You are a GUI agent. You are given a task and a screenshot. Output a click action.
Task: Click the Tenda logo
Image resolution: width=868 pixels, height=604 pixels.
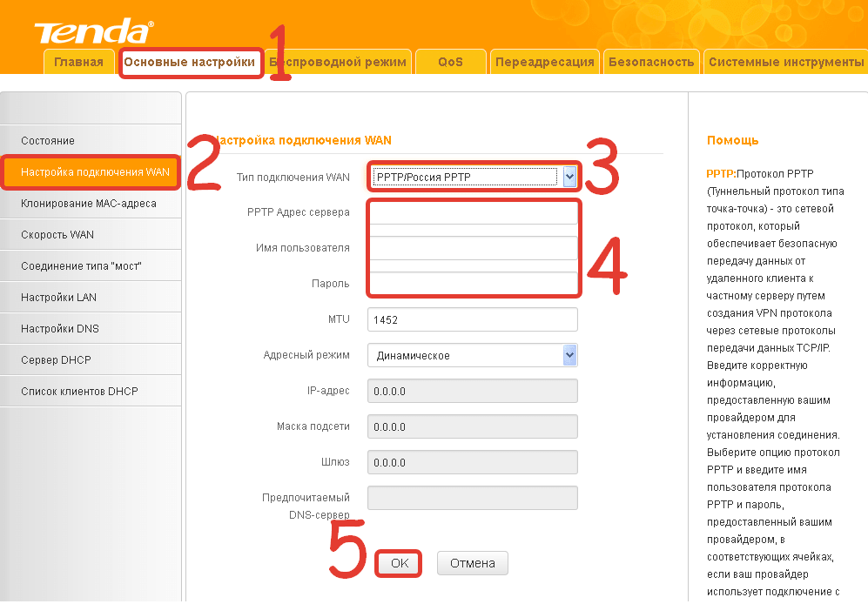click(x=93, y=31)
